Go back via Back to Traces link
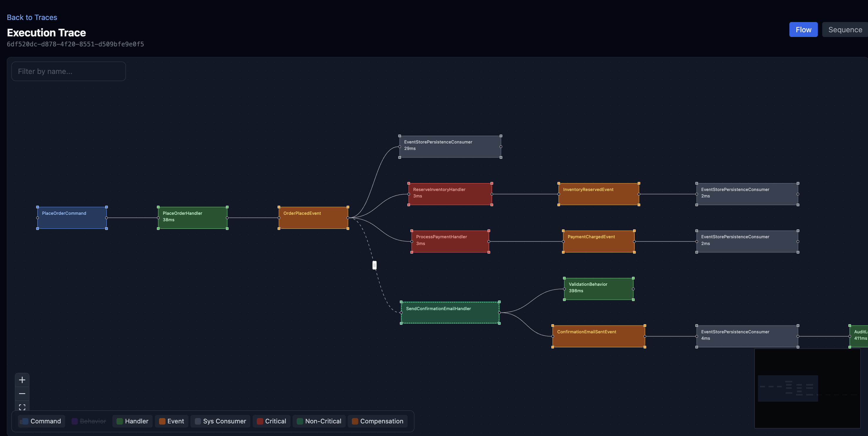Viewport: 868px width, 436px height. tap(32, 17)
